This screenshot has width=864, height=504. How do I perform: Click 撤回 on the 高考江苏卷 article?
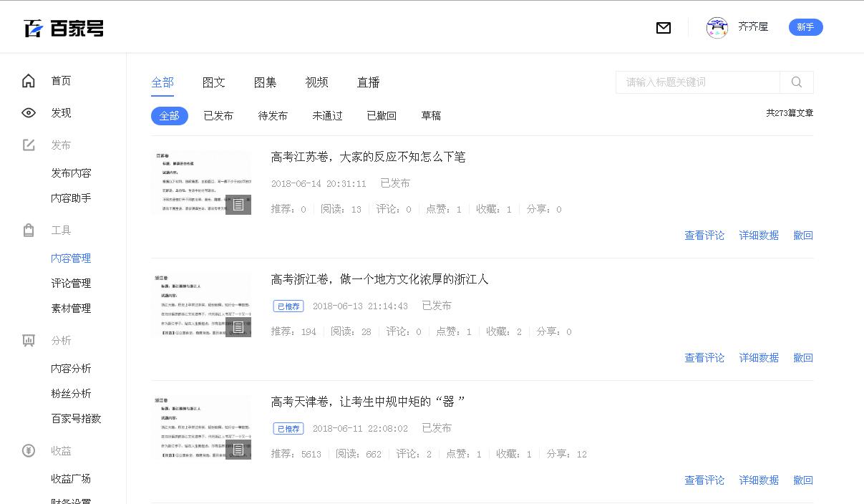click(802, 235)
